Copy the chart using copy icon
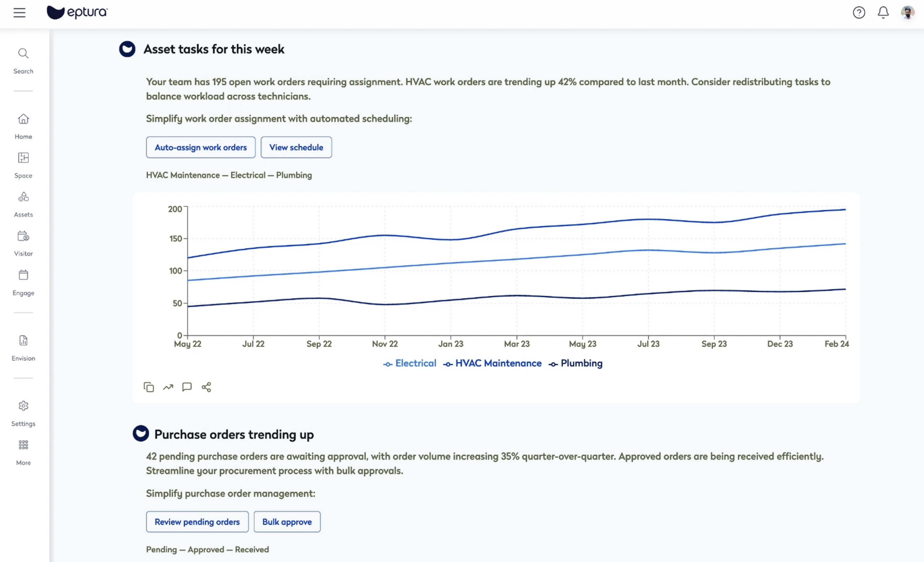 (x=148, y=387)
